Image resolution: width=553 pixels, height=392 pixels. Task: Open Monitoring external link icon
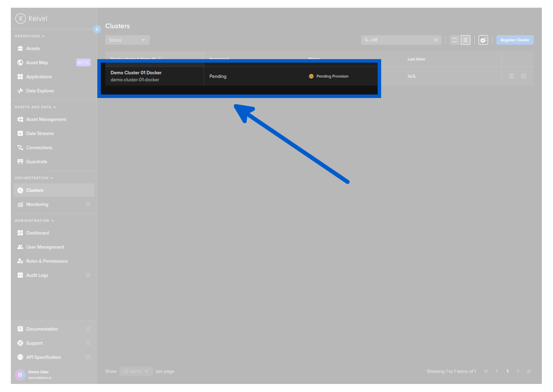coord(88,204)
